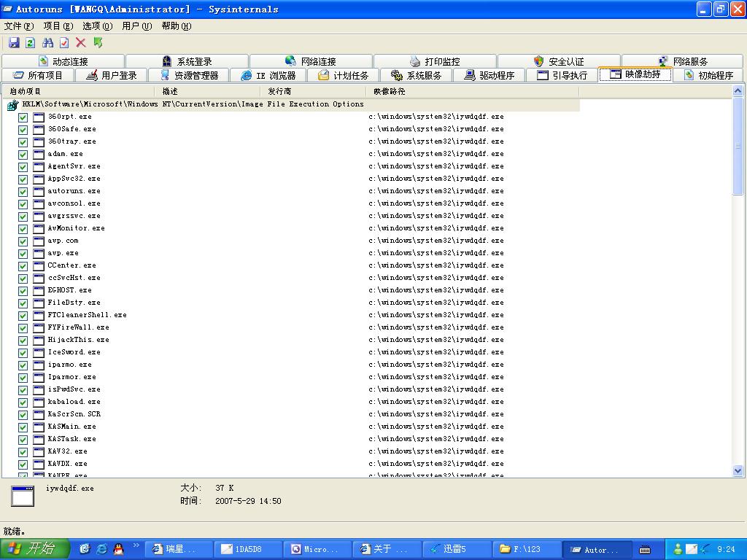Switch to the IE 浏览器 tab

click(x=268, y=75)
